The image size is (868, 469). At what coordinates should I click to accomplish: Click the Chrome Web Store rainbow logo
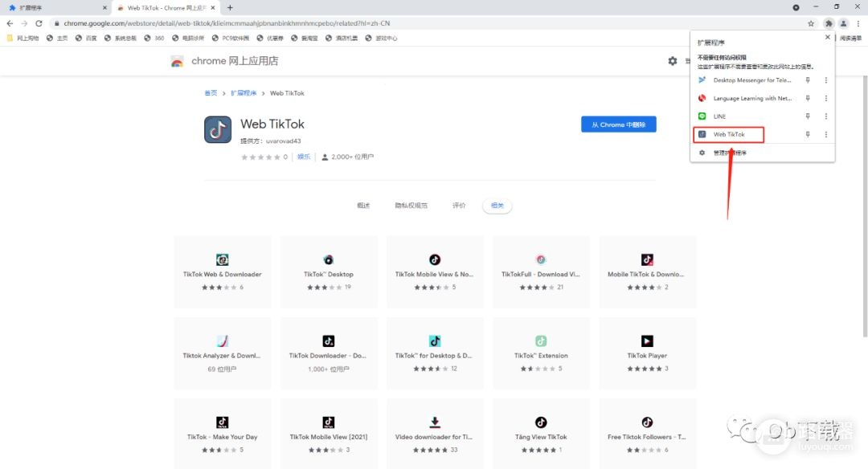pyautogui.click(x=177, y=61)
